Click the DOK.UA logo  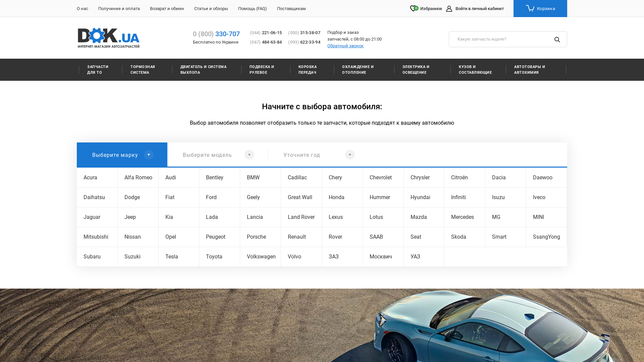(x=109, y=38)
